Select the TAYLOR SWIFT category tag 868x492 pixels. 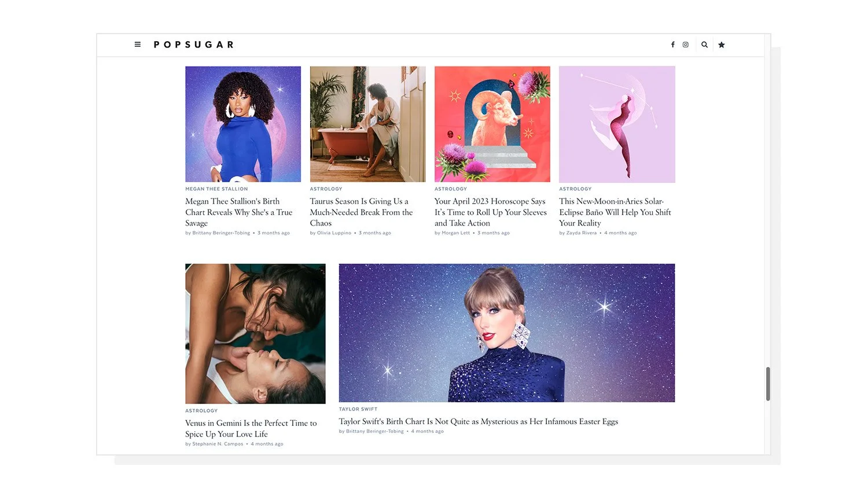tap(358, 409)
